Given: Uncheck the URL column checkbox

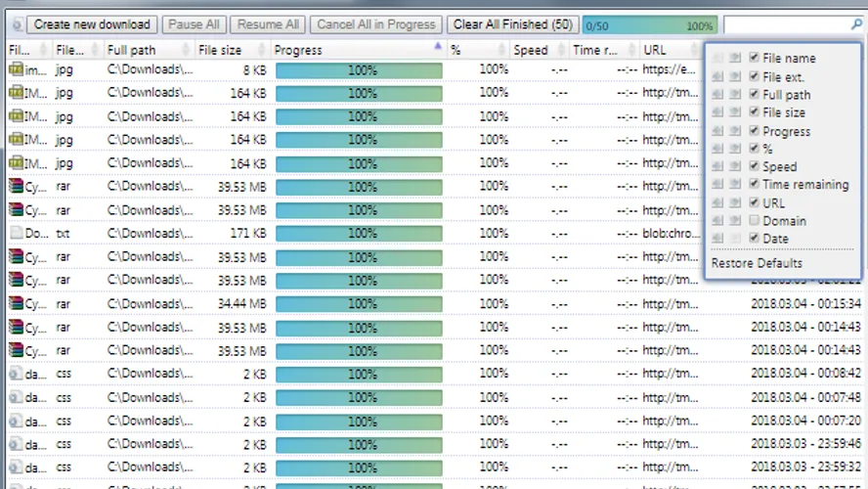Looking at the screenshot, I should coord(754,202).
